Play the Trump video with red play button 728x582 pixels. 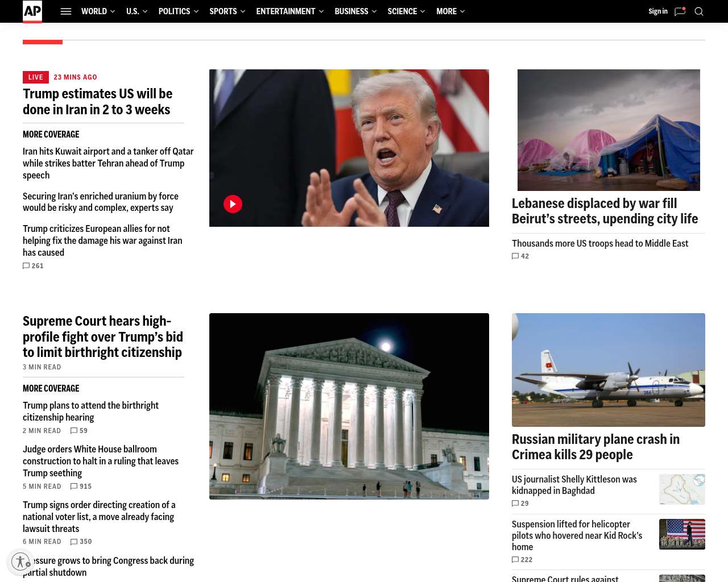(x=233, y=204)
